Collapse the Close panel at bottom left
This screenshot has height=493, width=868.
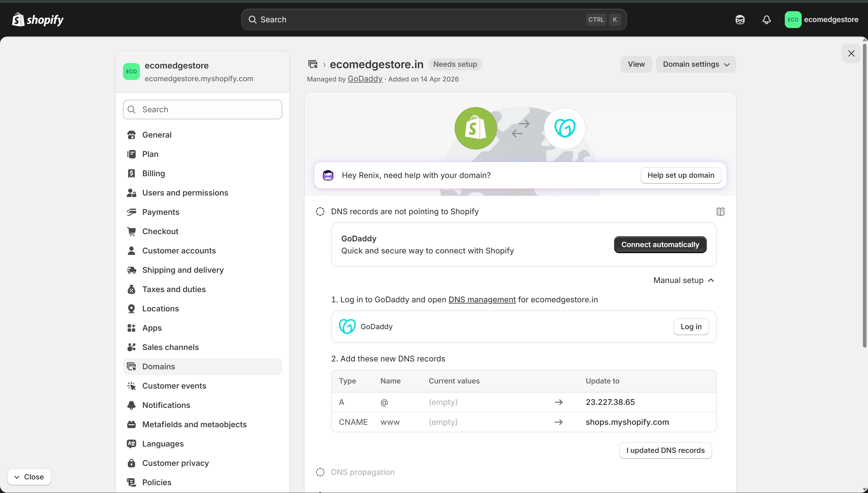pos(30,476)
